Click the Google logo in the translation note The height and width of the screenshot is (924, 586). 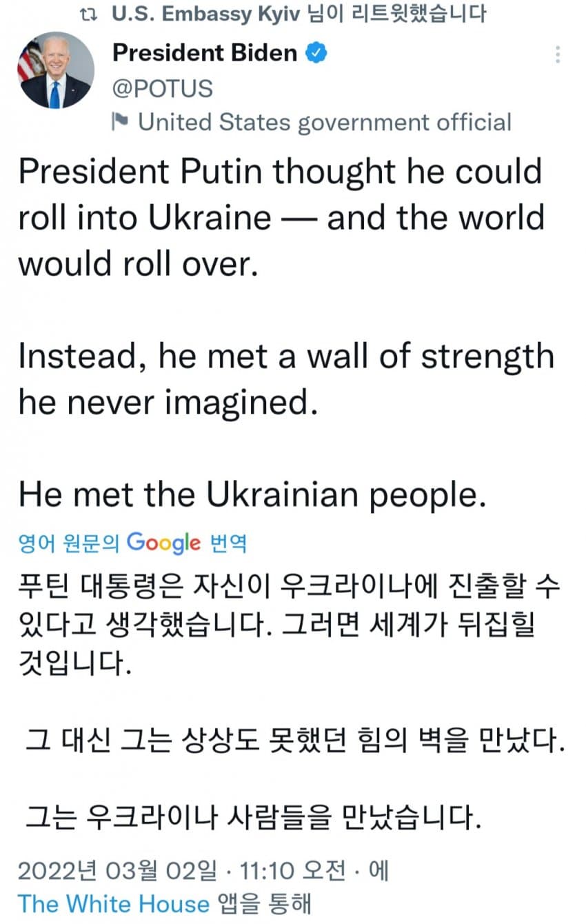pos(164,543)
